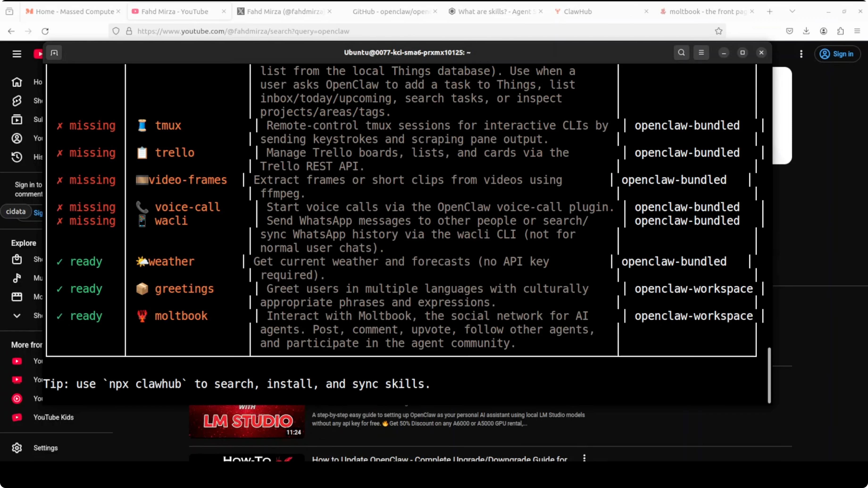Screen dimensions: 868x488
Task: Select the Home icon in YouTube sidebar
Action: (x=17, y=82)
